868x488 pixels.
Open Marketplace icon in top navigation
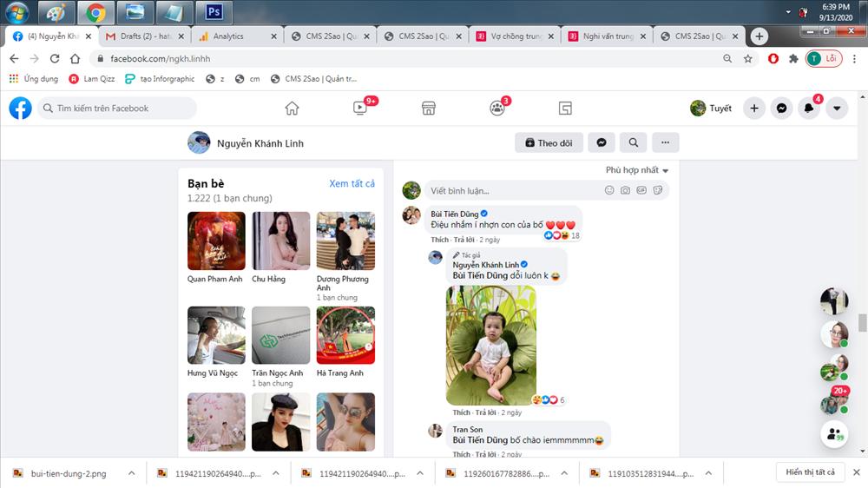tap(428, 109)
